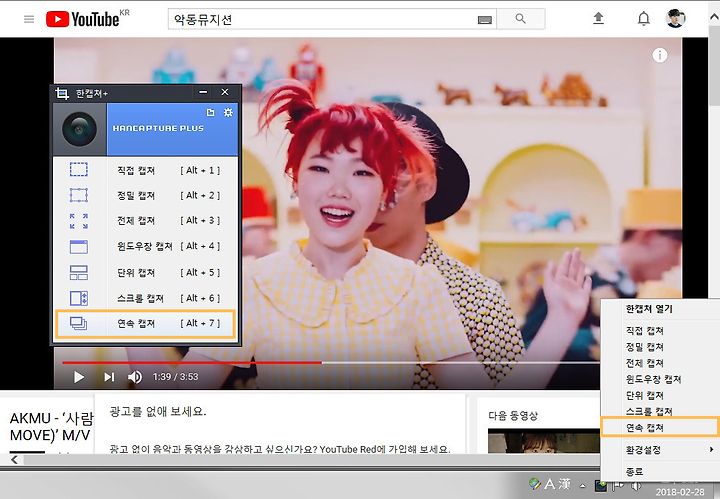
Task: Click the taskbar date 2018-02-28
Action: point(680,492)
